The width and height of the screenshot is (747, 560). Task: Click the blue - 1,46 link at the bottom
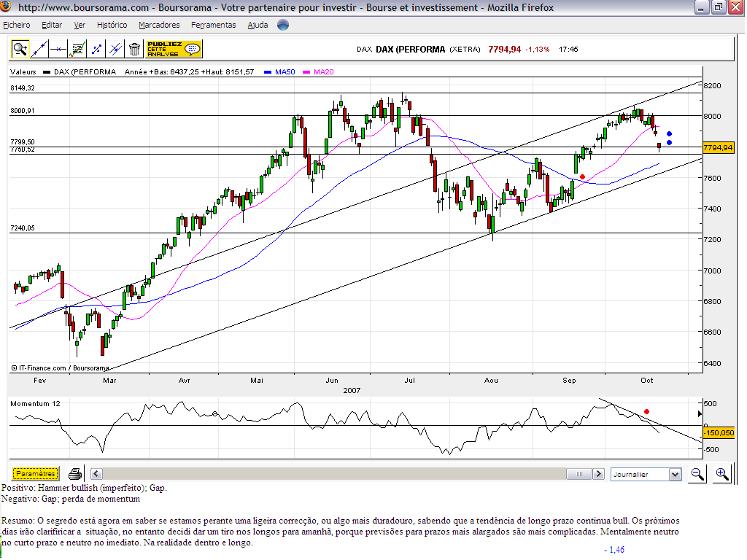click(x=614, y=550)
